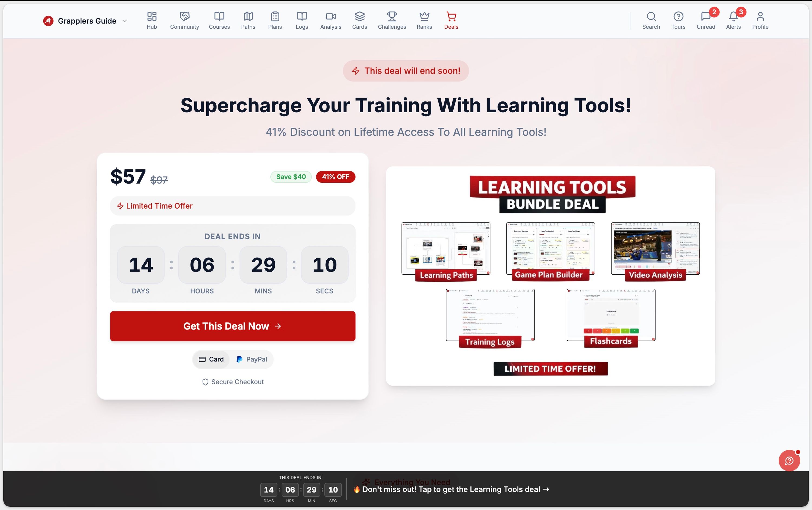Click the Get This Deal Now button
This screenshot has height=510, width=812.
click(x=233, y=326)
